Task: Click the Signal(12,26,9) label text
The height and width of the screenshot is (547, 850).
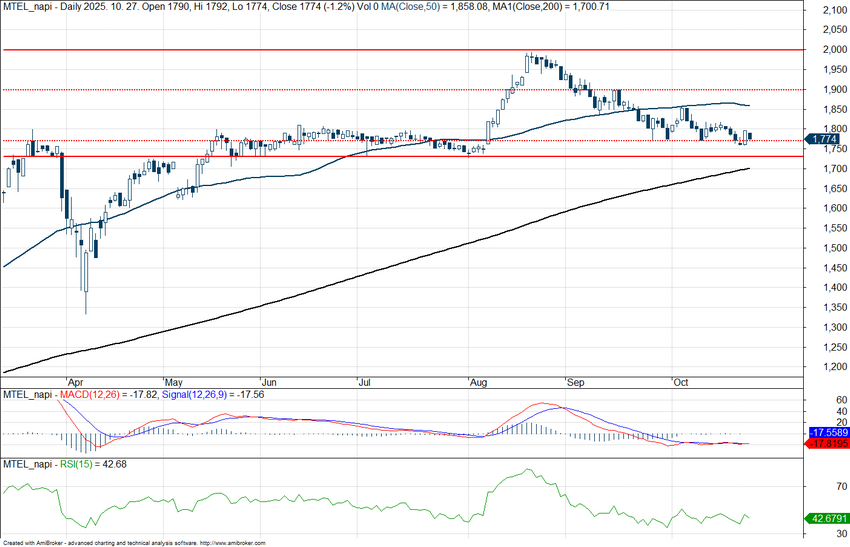Action: pos(199,395)
